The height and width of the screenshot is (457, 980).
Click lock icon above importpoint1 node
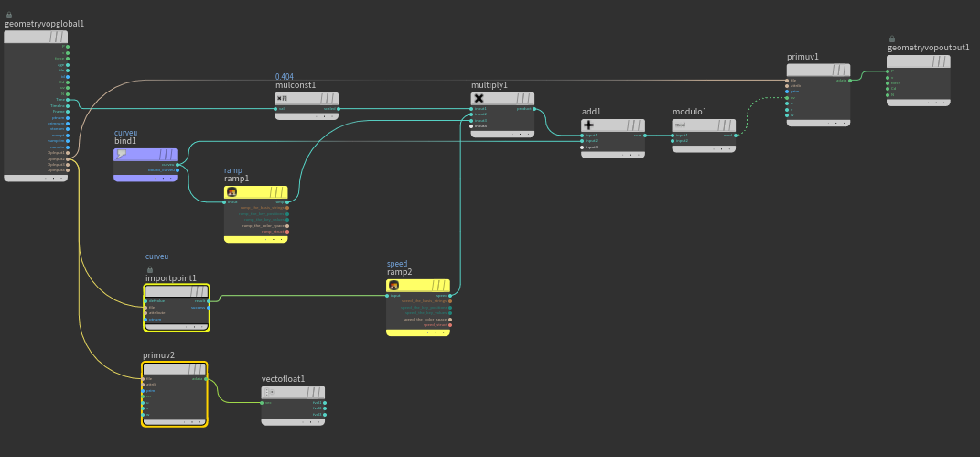pos(149,269)
